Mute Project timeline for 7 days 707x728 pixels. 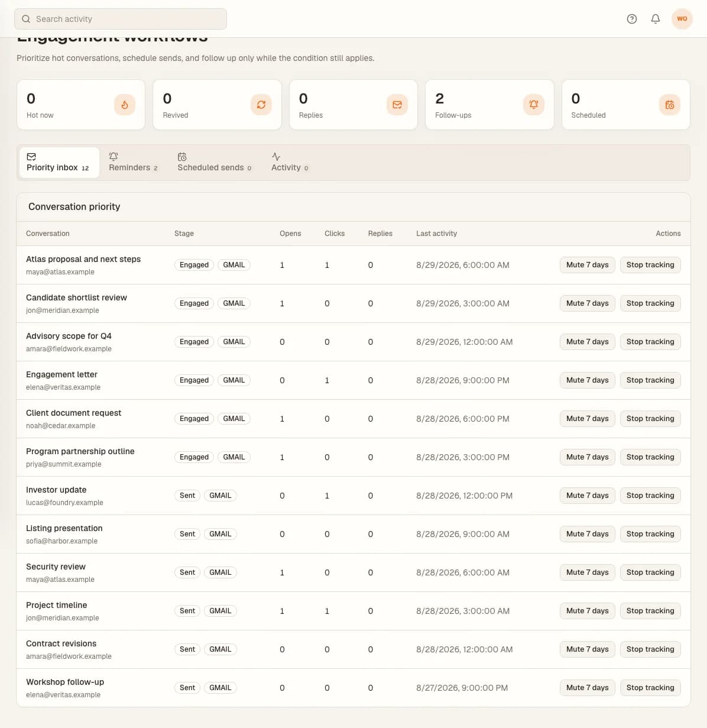(x=587, y=611)
